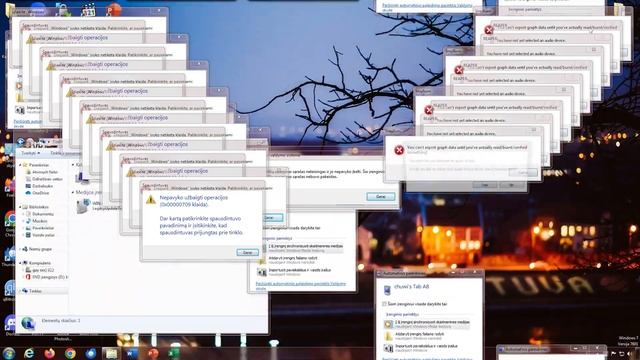Image resolution: width=640 pixels, height=360 pixels.
Task: Open Firefox from the taskbar
Action: [x=49, y=353]
